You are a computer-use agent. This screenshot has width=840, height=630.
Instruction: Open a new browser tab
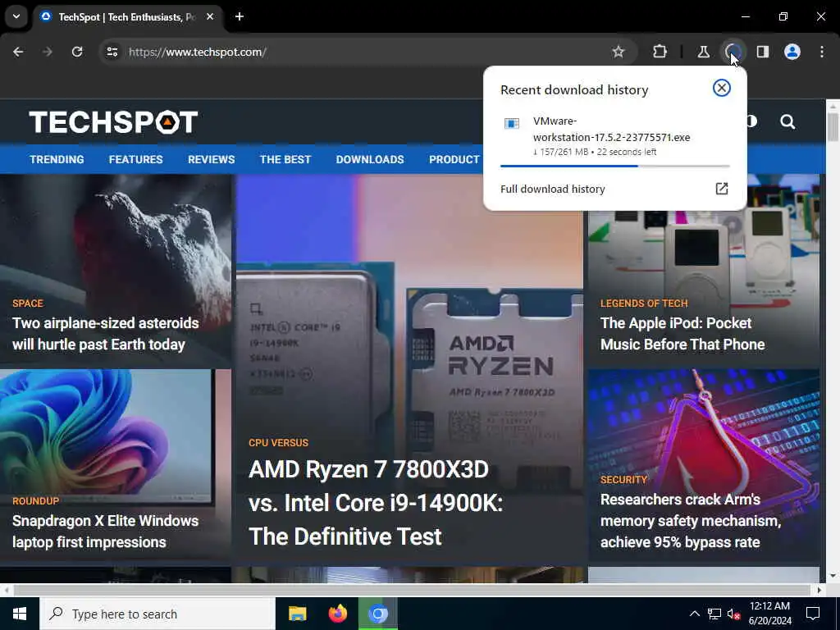240,16
